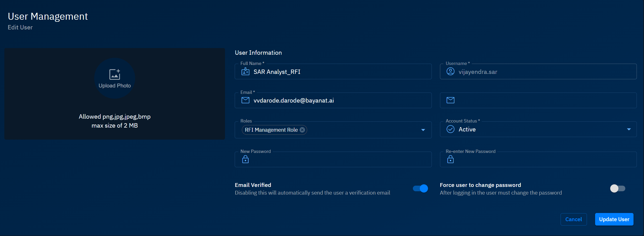Click the ID badge icon in Full Name
644x236 pixels.
245,72
